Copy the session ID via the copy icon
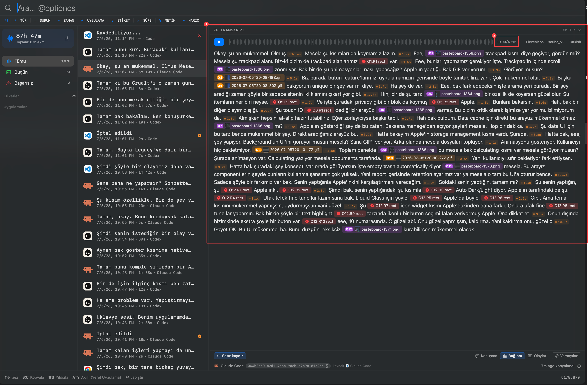The image size is (588, 385). 327,366
